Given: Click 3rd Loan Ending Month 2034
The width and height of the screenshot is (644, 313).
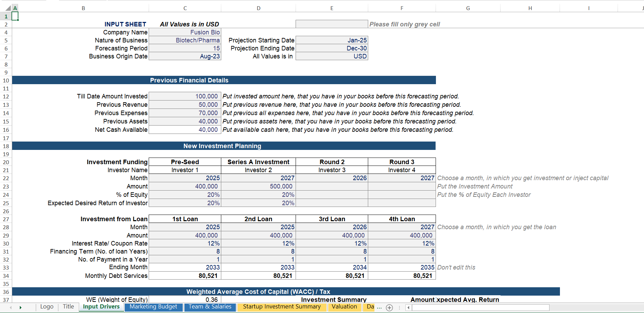Looking at the screenshot, I should pos(332,267).
